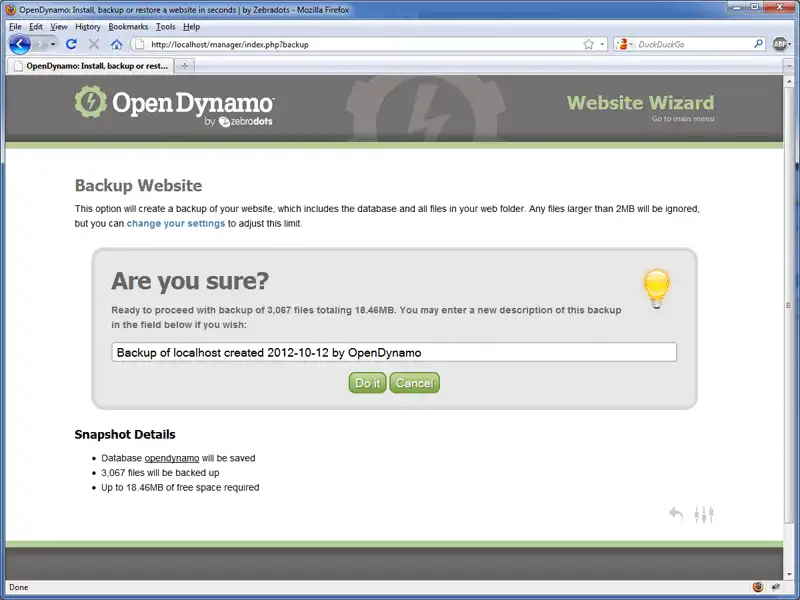
Task: Open the list all tabs dropdown
Action: (x=789, y=66)
